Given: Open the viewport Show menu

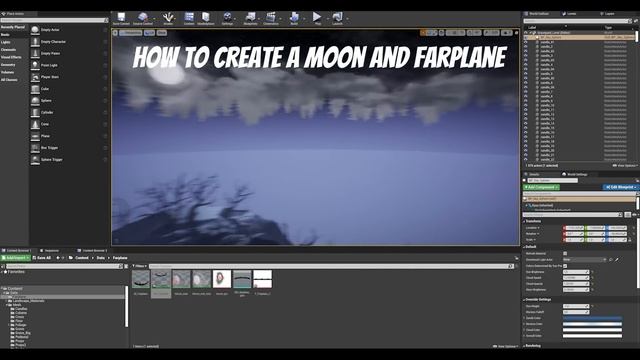Looking at the screenshot, I should [162, 33].
